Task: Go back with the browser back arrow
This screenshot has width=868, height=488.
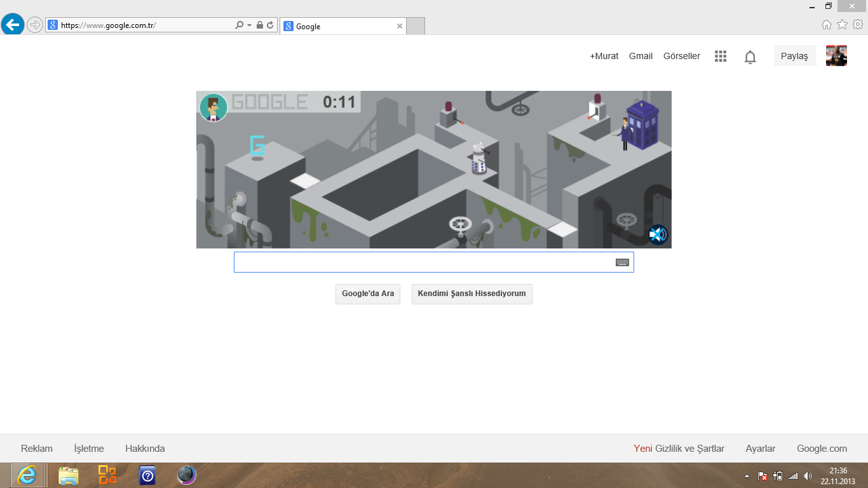Action: [13, 25]
